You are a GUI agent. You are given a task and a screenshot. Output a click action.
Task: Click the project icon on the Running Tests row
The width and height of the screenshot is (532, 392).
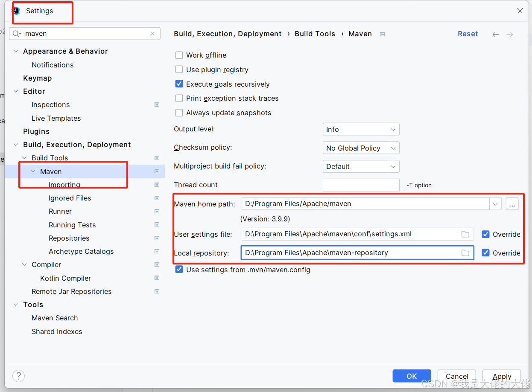tap(157, 225)
